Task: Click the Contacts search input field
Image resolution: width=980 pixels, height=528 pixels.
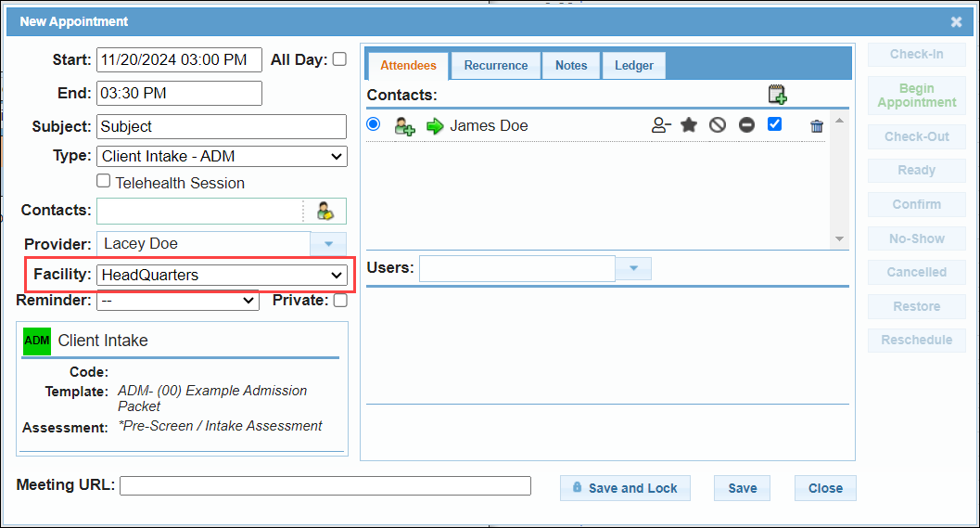Action: tap(200, 212)
